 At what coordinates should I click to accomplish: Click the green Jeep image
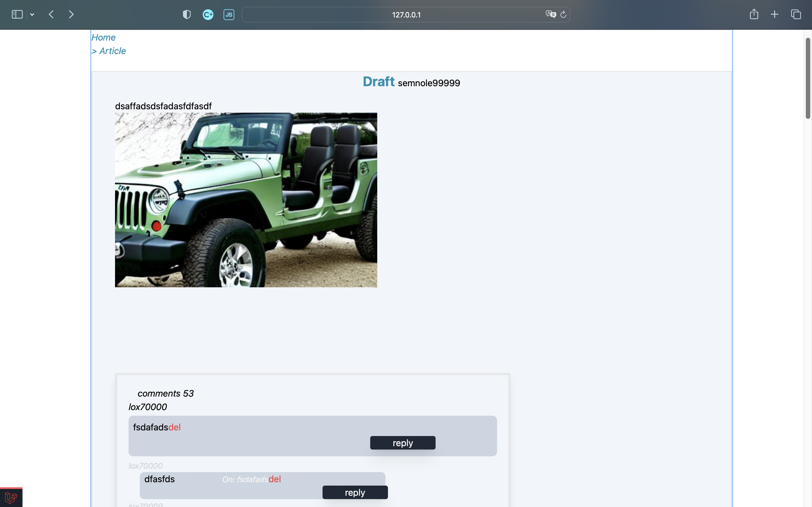(x=246, y=200)
